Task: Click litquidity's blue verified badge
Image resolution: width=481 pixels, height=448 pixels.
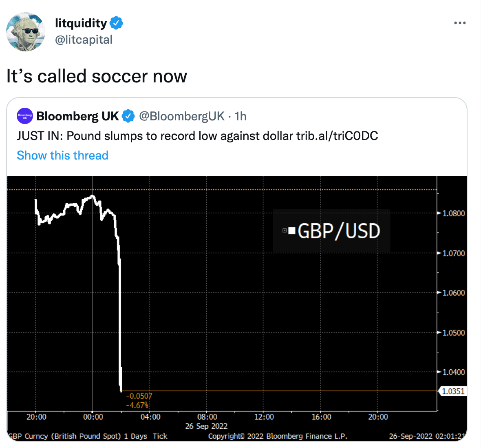Action: (116, 23)
